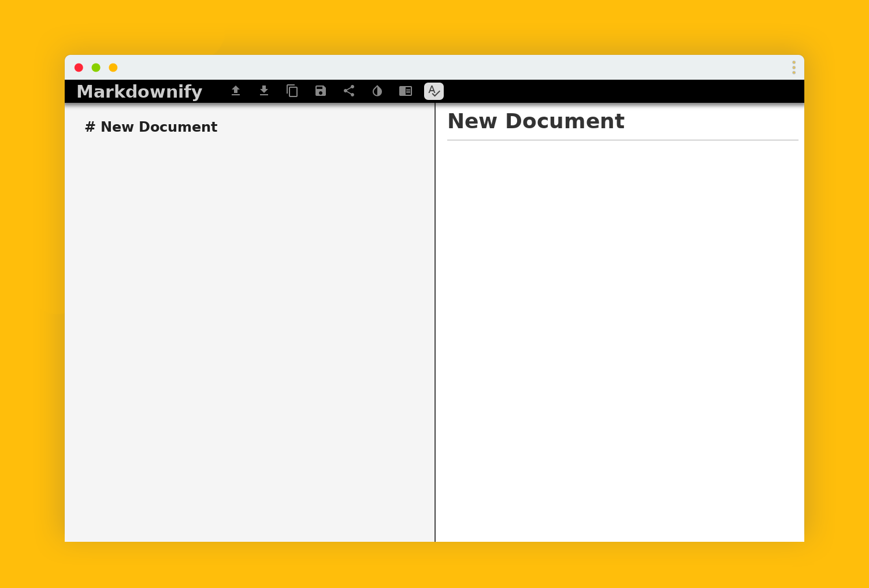Select the '# New Document' text in the editor
This screenshot has height=588, width=869.
pyautogui.click(x=151, y=126)
